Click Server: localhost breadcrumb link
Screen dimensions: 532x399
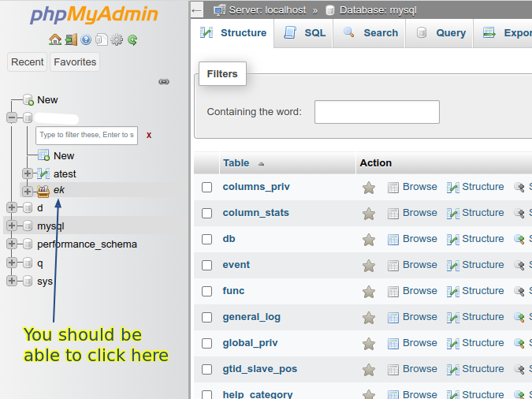[x=267, y=10]
